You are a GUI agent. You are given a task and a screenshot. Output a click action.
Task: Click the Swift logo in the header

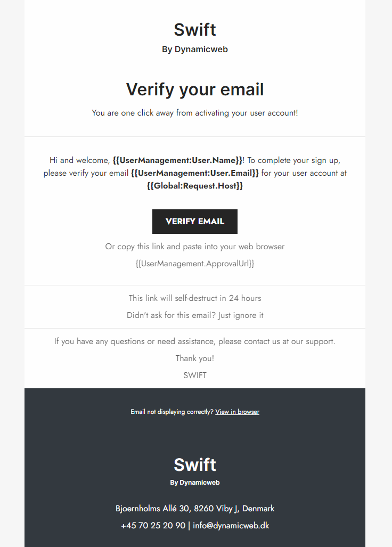point(195,30)
